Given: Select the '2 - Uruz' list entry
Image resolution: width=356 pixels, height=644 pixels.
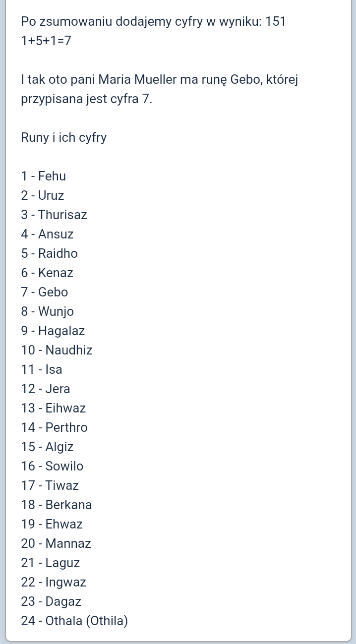Looking at the screenshot, I should [43, 195].
